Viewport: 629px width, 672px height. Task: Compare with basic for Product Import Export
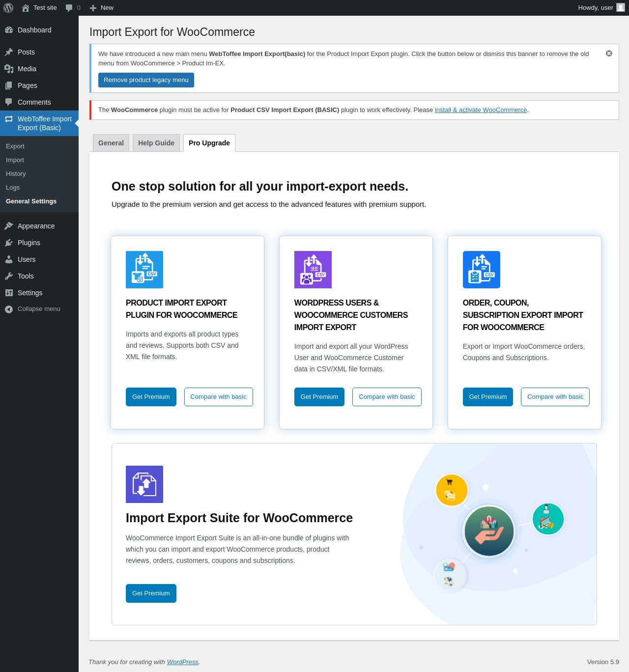click(219, 397)
